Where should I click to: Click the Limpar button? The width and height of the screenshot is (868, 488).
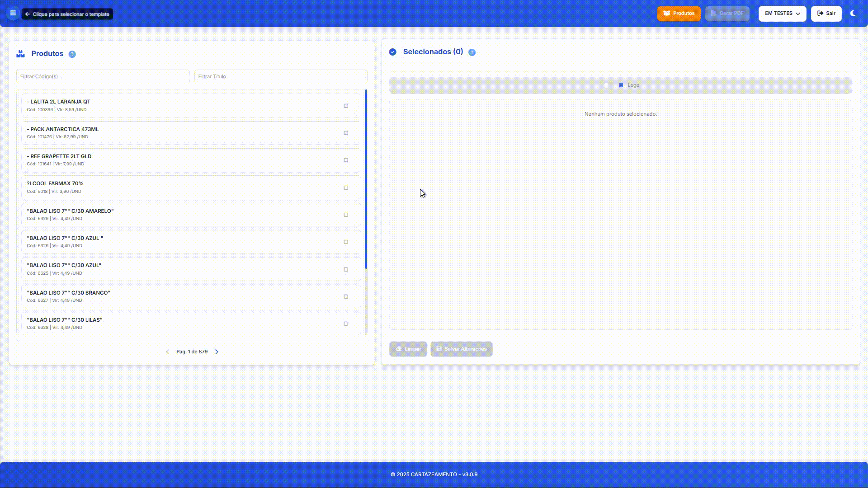[x=408, y=349]
